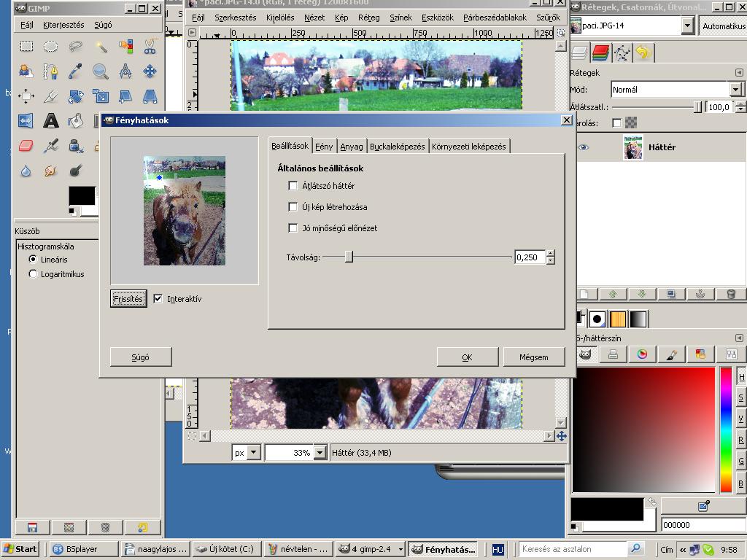The image size is (747, 560).
Task: Open the image menu triangle at ruler corner
Action: coord(192,32)
